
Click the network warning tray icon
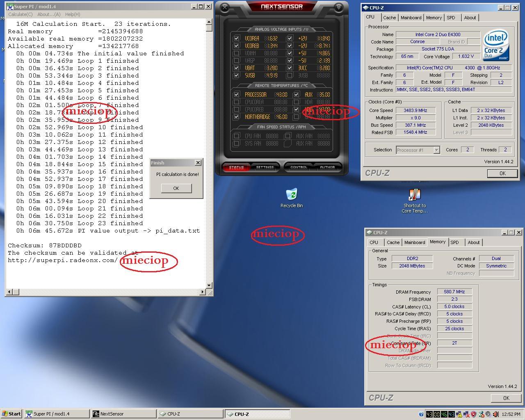click(x=459, y=414)
